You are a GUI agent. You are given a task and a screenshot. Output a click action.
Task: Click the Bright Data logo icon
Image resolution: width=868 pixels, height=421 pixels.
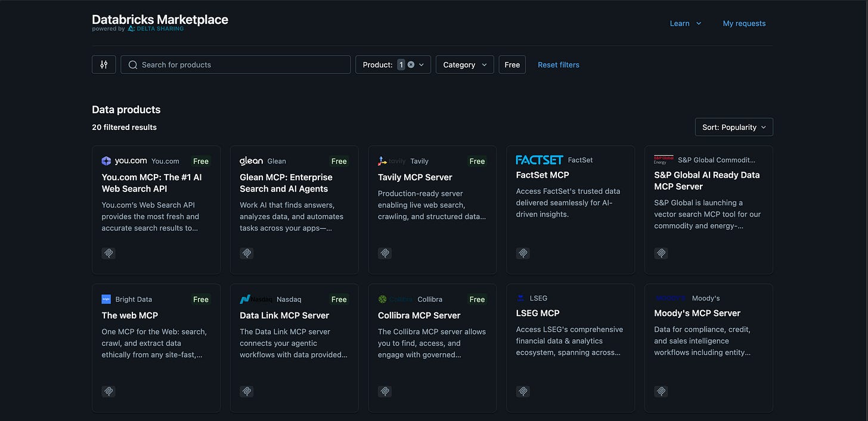pyautogui.click(x=106, y=299)
